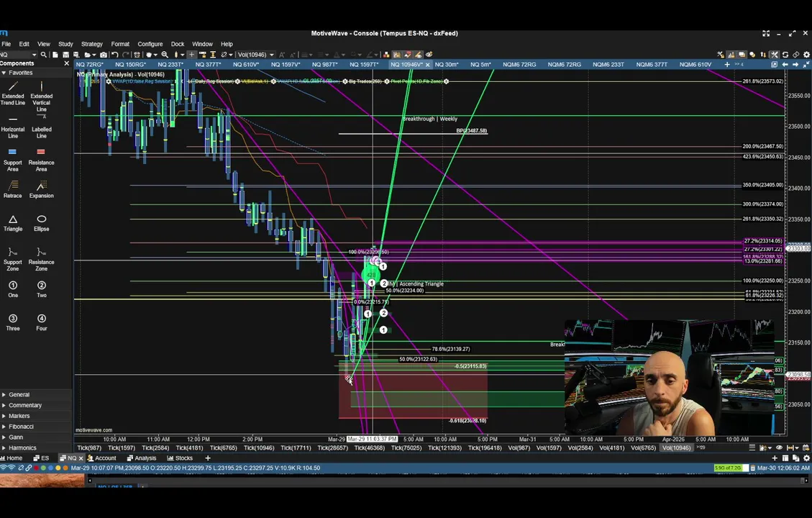This screenshot has height=518, width=812.
Task: Expand the General components group
Action: 19,394
